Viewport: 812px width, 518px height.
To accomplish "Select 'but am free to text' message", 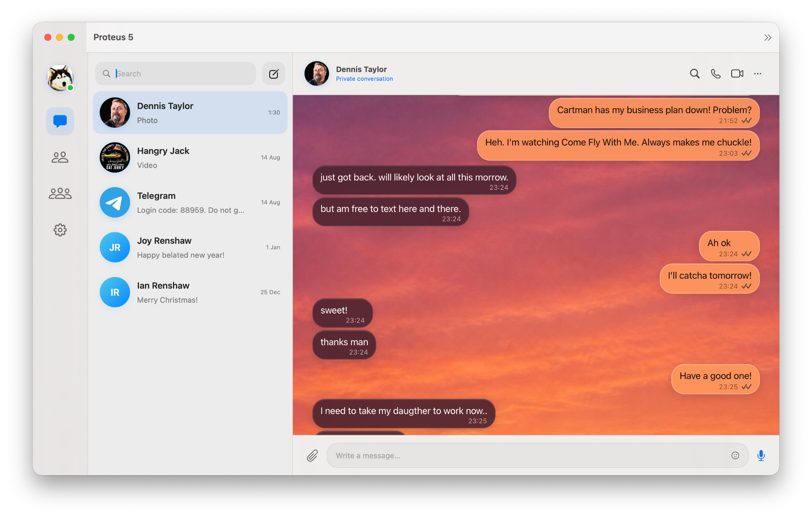I will [391, 212].
